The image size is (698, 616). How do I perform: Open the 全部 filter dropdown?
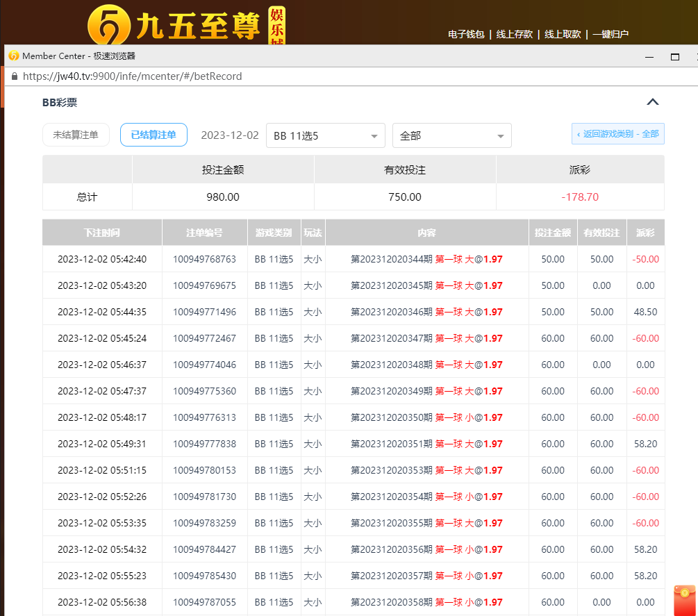click(x=451, y=135)
